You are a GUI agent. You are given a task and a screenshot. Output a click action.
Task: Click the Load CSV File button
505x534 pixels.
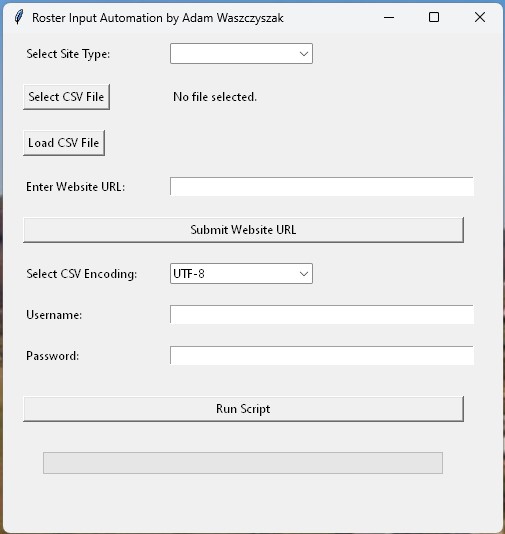click(64, 143)
